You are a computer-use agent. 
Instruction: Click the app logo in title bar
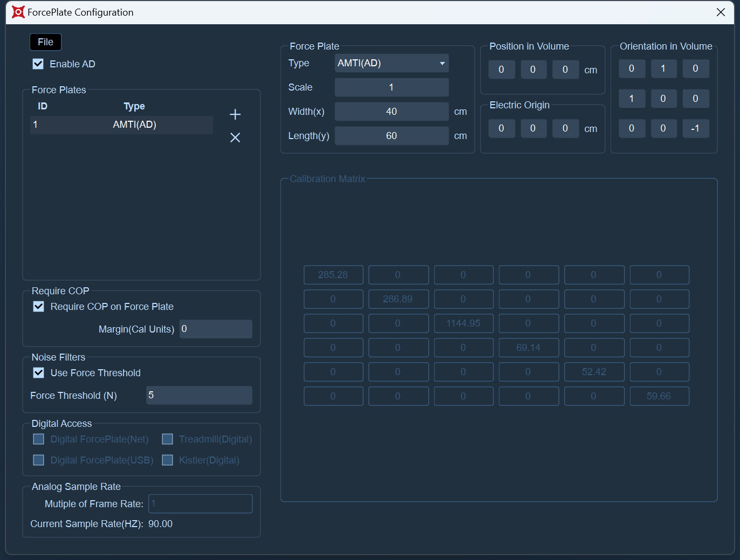point(18,12)
